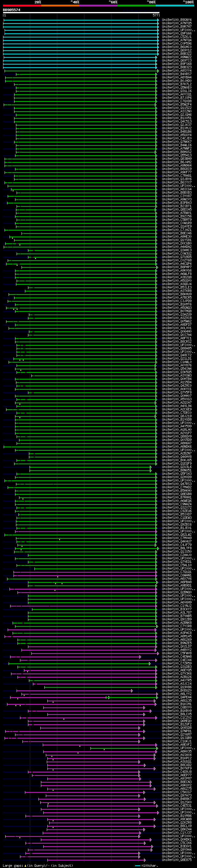
Task: Select the label UniRef100_B8NU51
Action: pos(176,470)
